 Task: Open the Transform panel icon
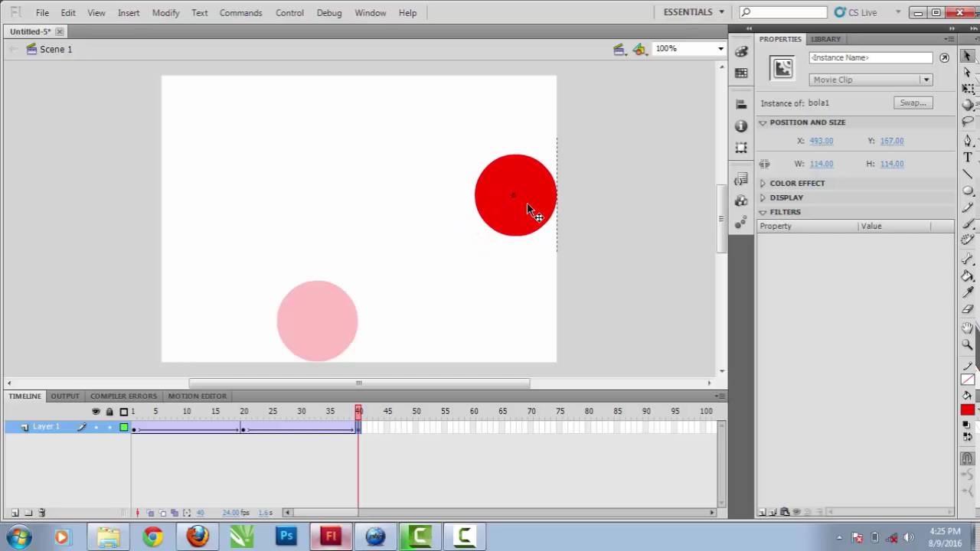741,147
